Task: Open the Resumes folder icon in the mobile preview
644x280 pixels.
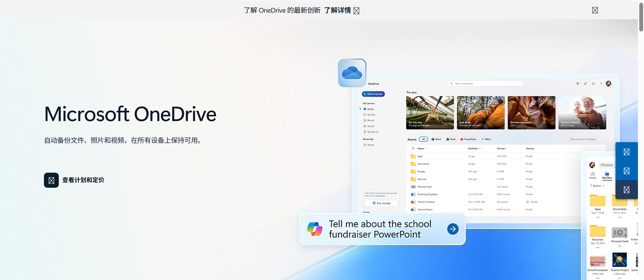Action: point(597,231)
